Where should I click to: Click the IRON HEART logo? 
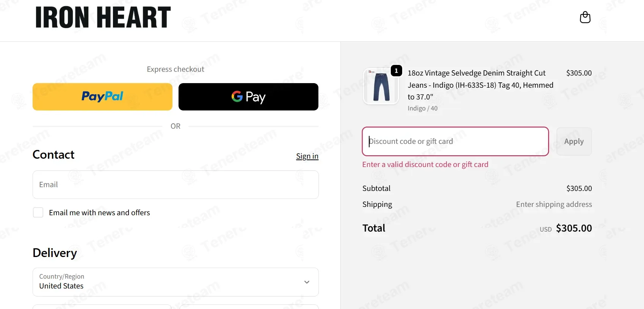[x=103, y=17]
